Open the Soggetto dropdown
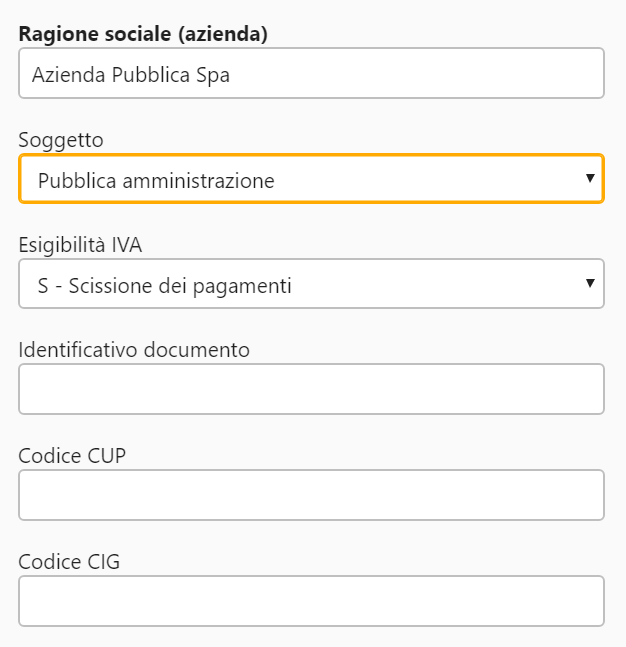626x647 pixels. point(310,180)
